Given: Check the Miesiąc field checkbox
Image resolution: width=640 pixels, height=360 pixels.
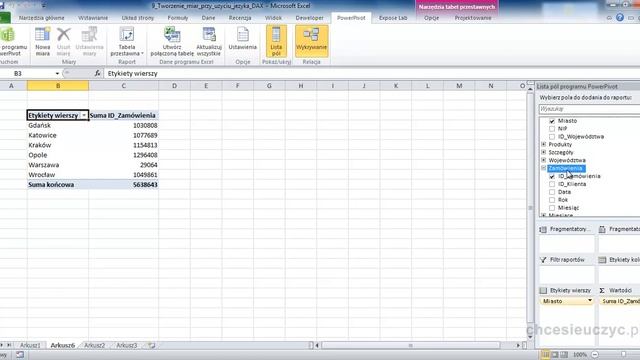Looking at the screenshot, I should 552,208.
